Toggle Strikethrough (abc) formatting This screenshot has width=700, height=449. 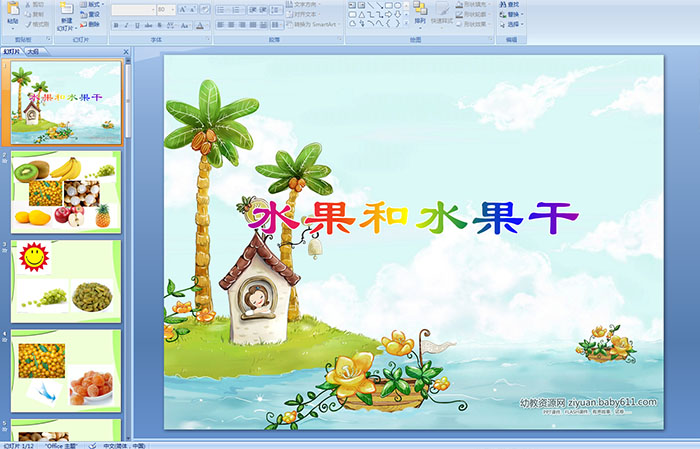(x=148, y=25)
